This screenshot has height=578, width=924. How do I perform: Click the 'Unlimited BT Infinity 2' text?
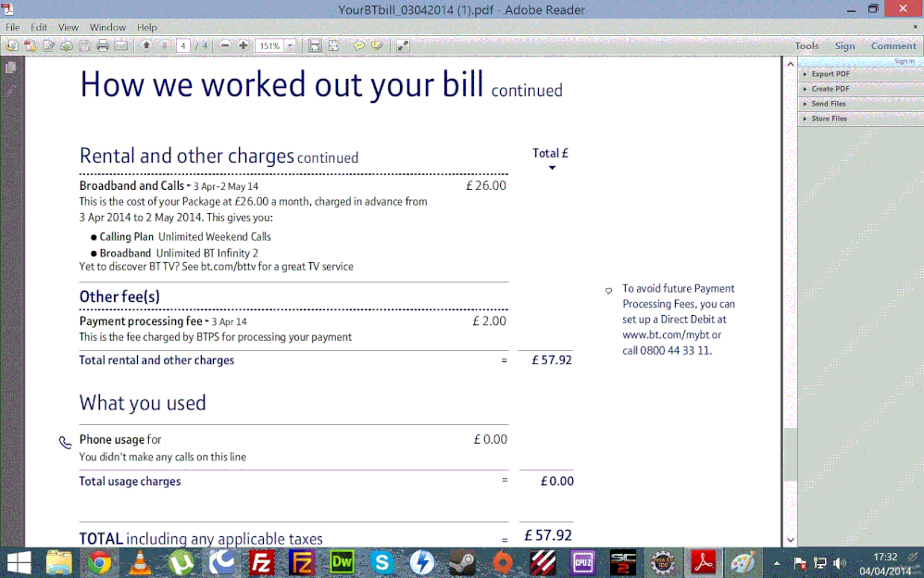click(x=206, y=253)
